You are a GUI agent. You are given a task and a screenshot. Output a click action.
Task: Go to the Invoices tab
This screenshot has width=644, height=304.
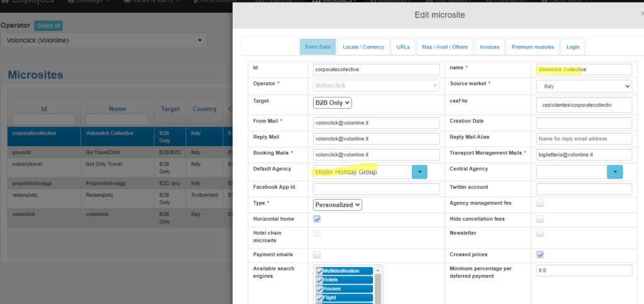pyautogui.click(x=490, y=47)
